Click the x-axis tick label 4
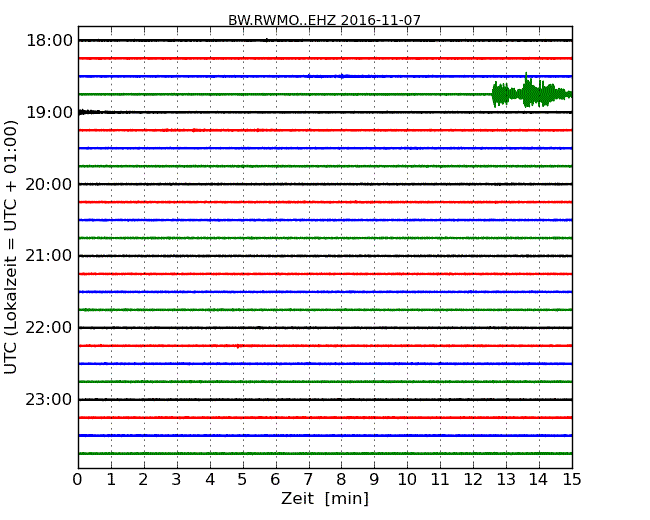This screenshot has height=520, width=650. pyautogui.click(x=210, y=480)
